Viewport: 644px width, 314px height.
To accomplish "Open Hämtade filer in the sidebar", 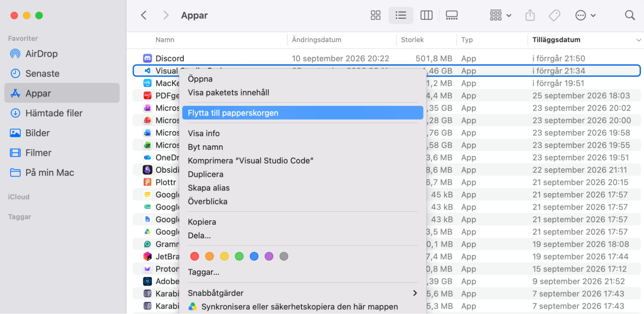I will point(62,113).
